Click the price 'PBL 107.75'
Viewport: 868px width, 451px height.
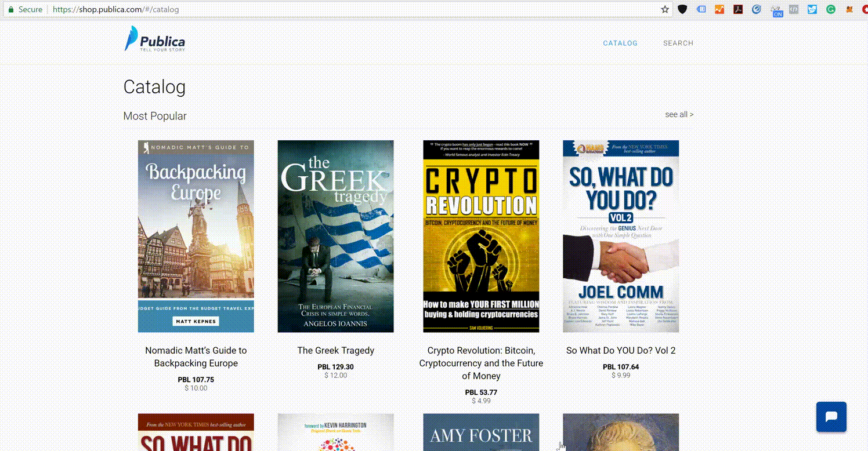[196, 380]
